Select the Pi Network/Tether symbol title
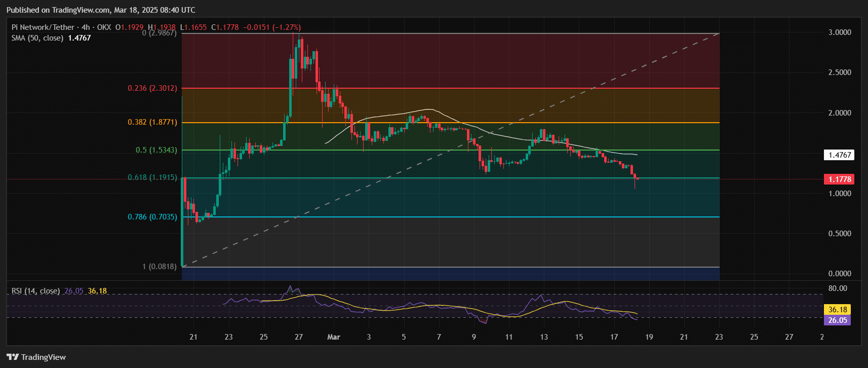Screen dimensions: 868x368 43,27
